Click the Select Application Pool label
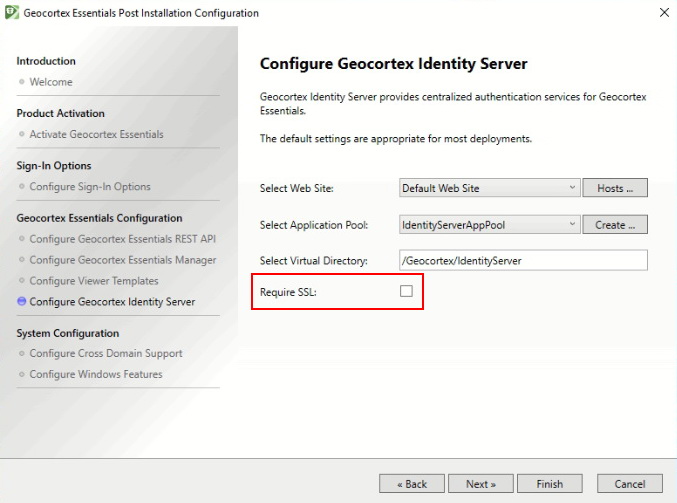This screenshot has width=677, height=503. (x=314, y=225)
